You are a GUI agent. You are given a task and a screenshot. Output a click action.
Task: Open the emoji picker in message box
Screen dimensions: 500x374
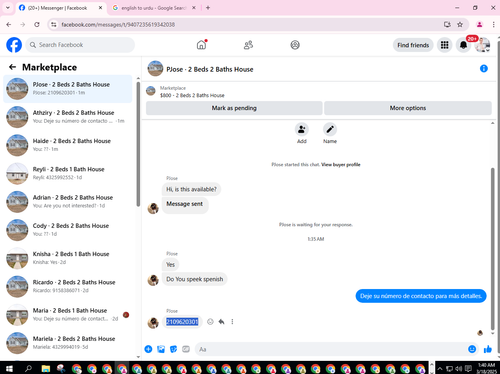click(x=472, y=349)
